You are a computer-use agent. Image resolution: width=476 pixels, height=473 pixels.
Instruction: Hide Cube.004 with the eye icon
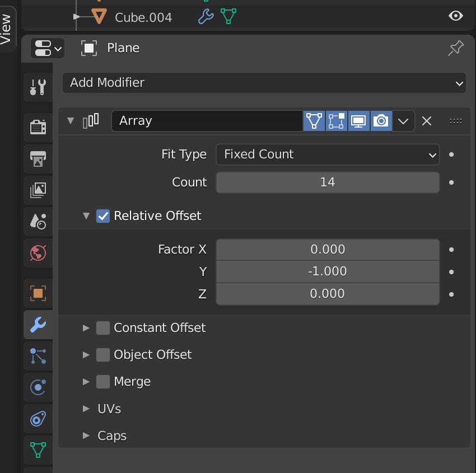[x=456, y=16]
